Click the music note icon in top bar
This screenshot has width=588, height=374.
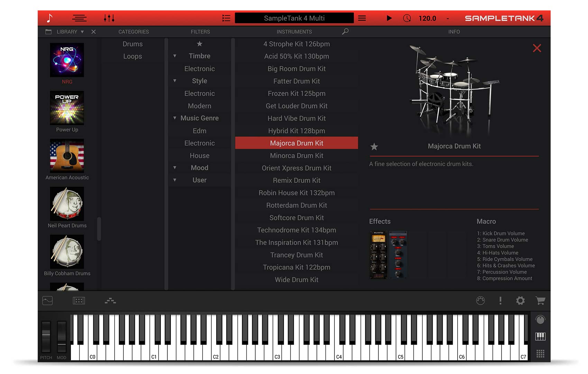(50, 18)
